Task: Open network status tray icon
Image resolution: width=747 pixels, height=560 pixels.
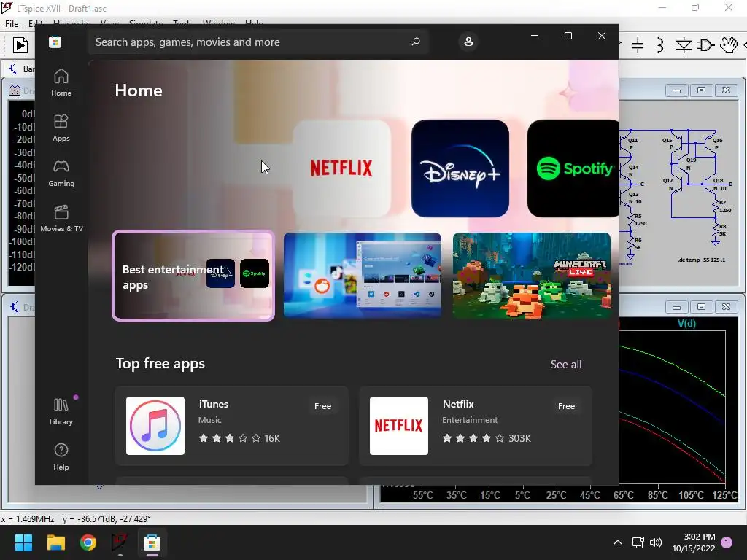Action: tap(638, 542)
